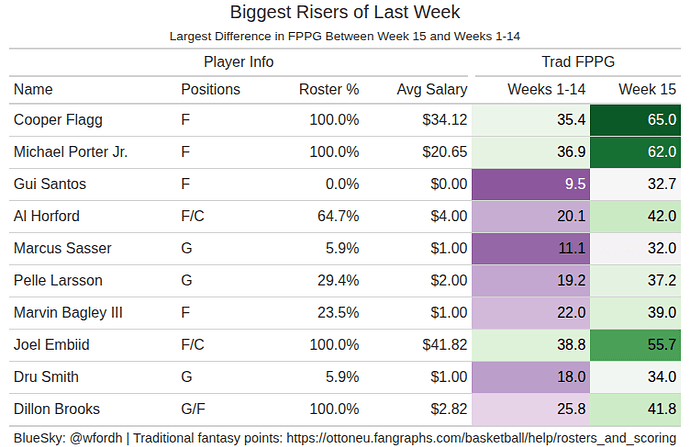The height and width of the screenshot is (447, 690).
Task: Click the Avg Salary column header
Action: pos(431,89)
